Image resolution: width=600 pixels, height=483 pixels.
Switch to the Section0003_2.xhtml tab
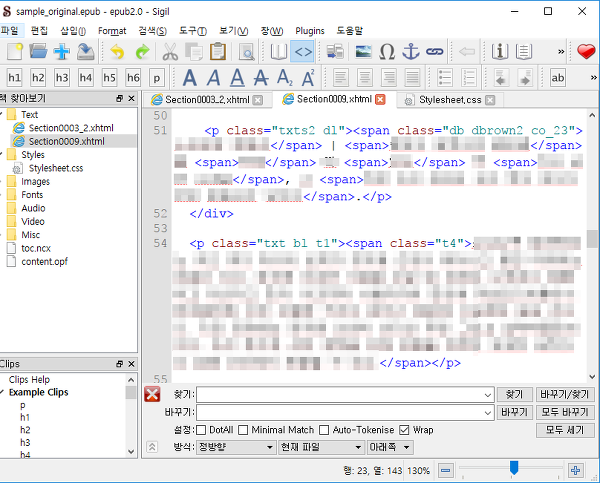(x=207, y=100)
